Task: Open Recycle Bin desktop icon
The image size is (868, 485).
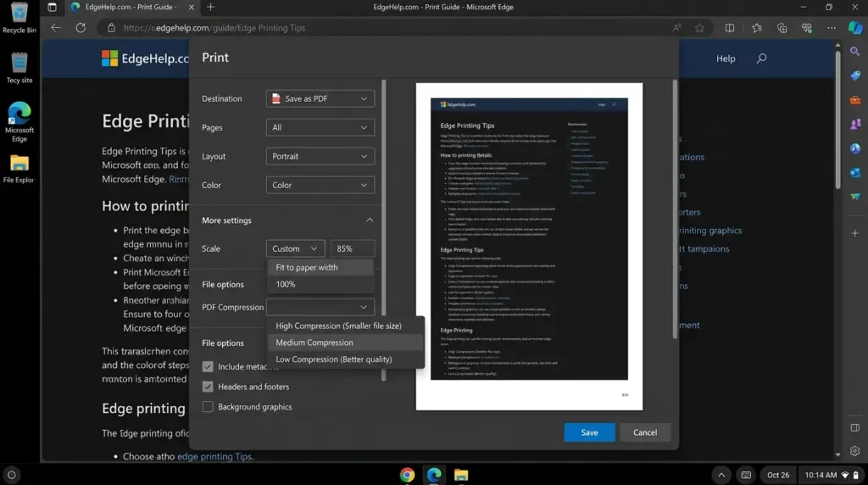Action: coord(19,18)
